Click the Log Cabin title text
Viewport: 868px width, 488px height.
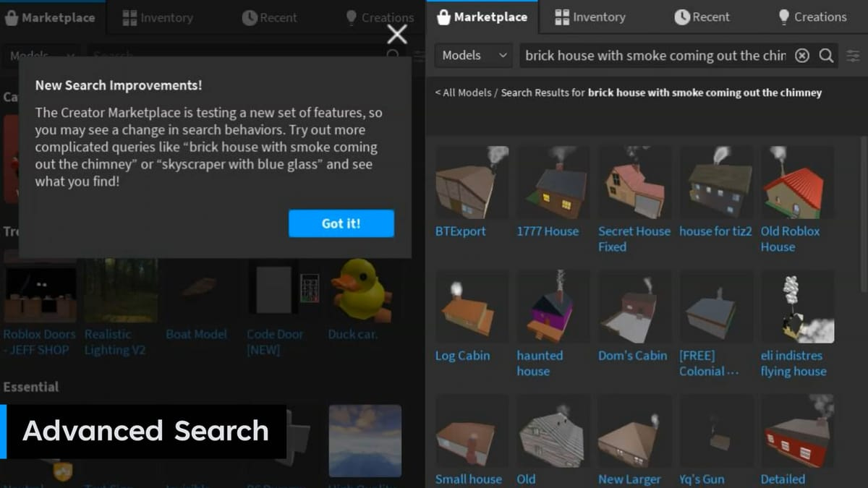tap(462, 356)
